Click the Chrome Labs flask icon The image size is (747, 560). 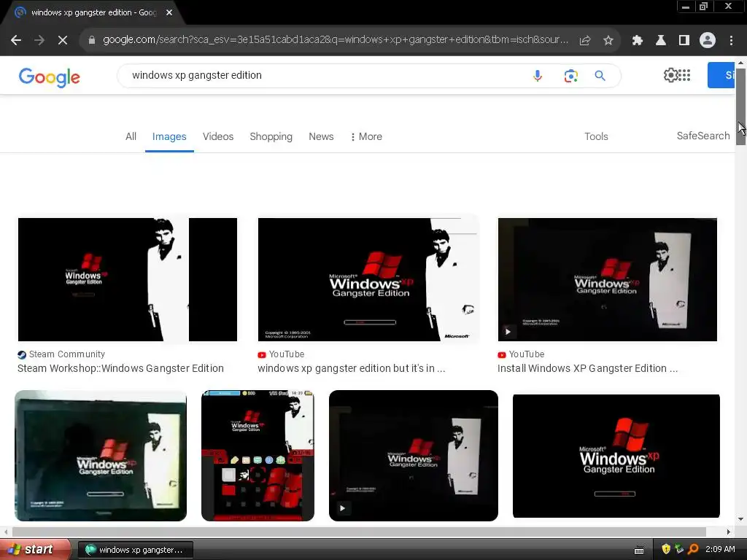tap(660, 41)
